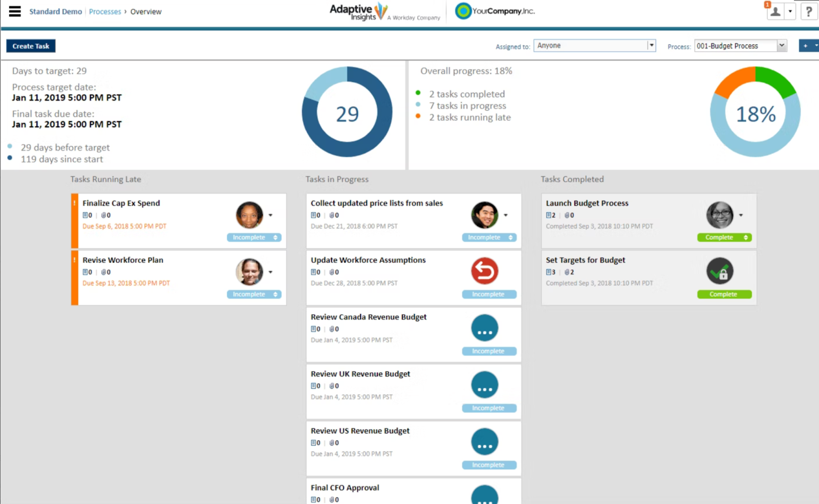The width and height of the screenshot is (819, 504).
Task: Click avatar on Finalize Cap Ex Spend
Action: 249,215
